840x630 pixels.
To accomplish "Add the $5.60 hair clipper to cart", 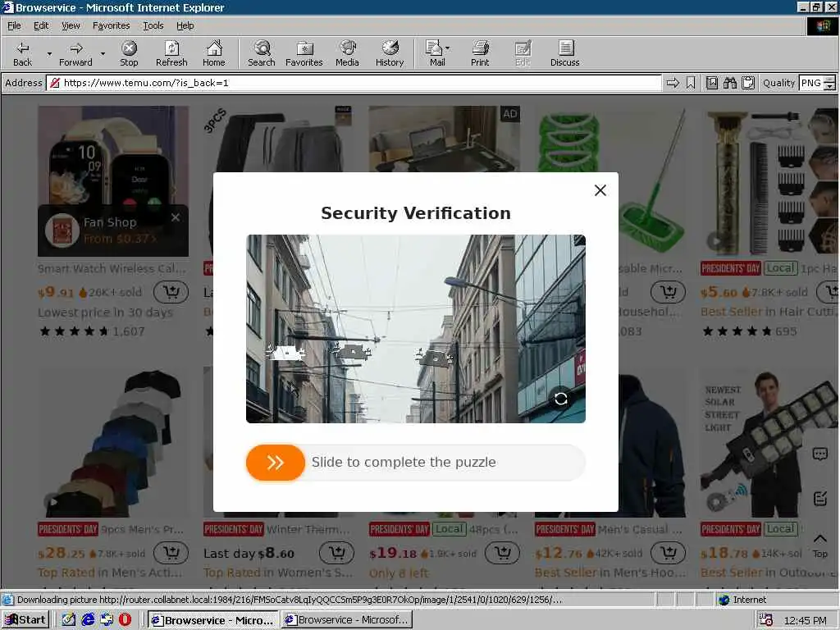I will [829, 292].
